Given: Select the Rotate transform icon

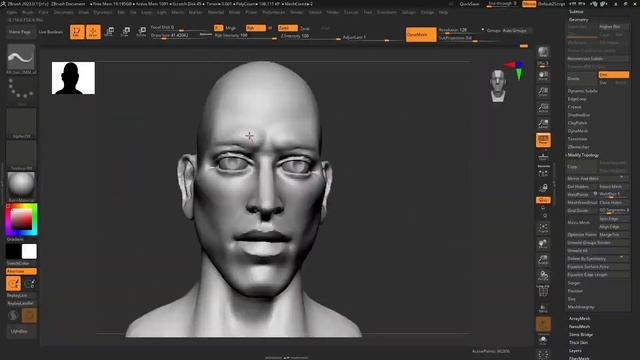Looking at the screenshot, I should click(141, 32).
